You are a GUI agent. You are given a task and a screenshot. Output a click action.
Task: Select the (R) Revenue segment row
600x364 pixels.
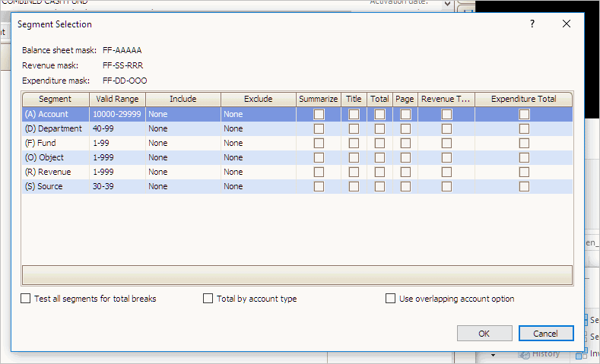297,172
